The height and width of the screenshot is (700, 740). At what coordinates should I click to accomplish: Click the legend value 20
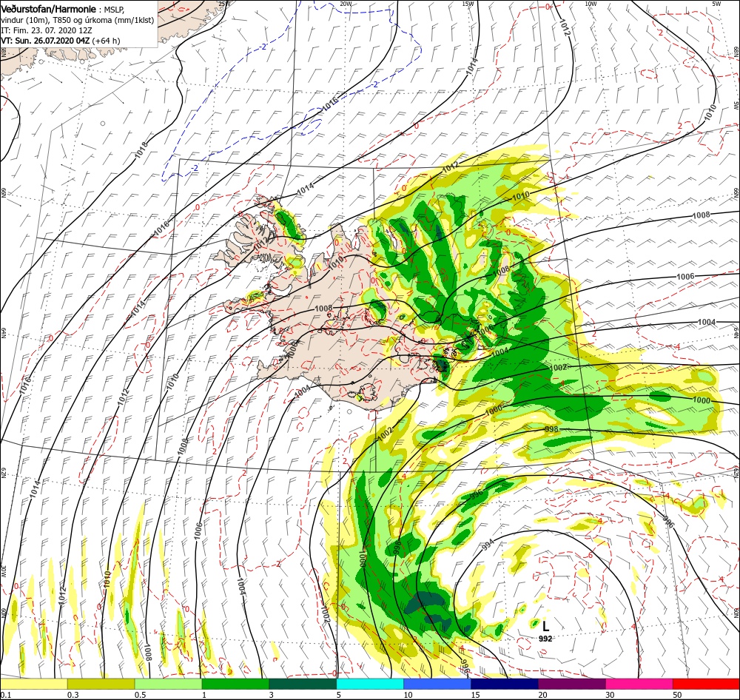[542, 695]
